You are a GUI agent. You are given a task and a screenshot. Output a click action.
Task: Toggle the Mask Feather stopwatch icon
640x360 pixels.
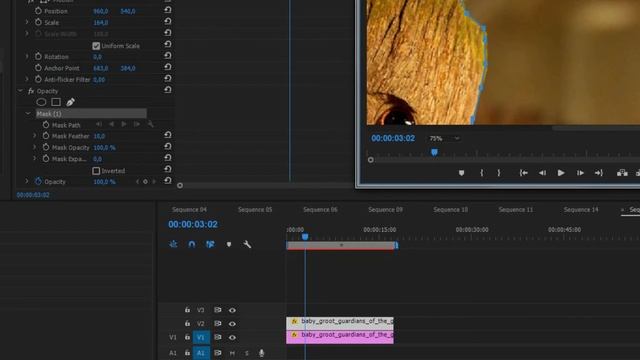point(46,136)
